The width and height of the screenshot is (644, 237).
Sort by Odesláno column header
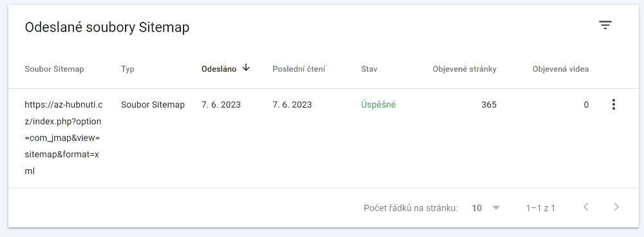click(x=219, y=69)
